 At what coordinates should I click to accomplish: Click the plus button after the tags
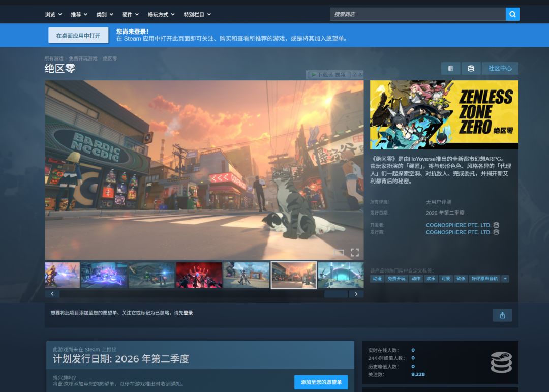(505, 279)
